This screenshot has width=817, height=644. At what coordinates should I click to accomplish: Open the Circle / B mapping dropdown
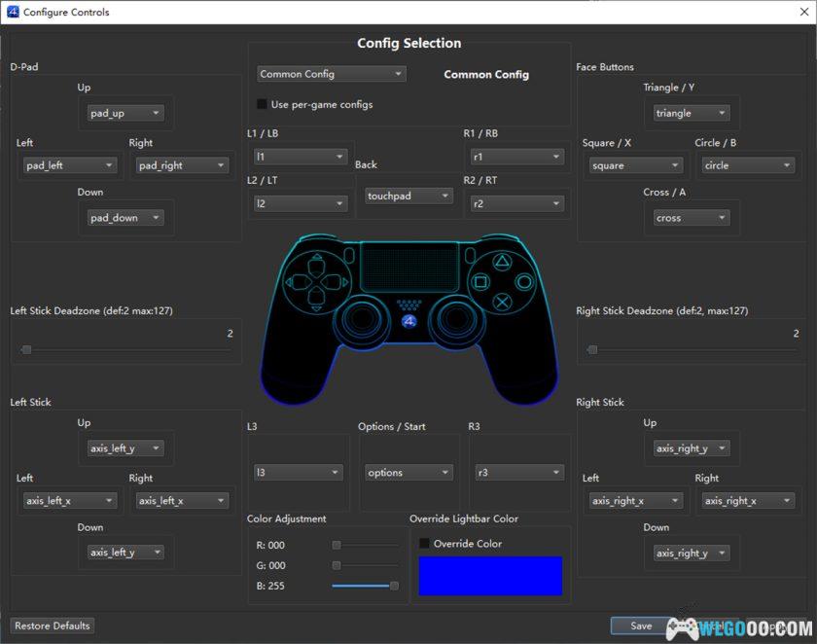[x=747, y=165]
